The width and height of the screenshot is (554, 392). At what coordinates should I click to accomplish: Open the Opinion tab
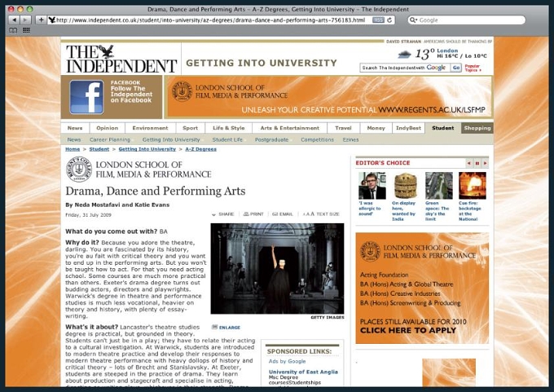[107, 128]
